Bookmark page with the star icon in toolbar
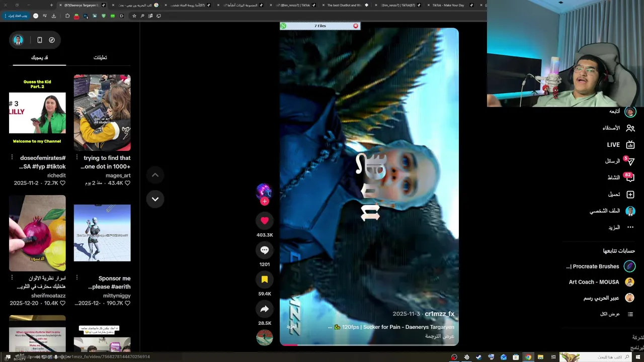Viewport: 644px width, 362px height. click(x=134, y=16)
